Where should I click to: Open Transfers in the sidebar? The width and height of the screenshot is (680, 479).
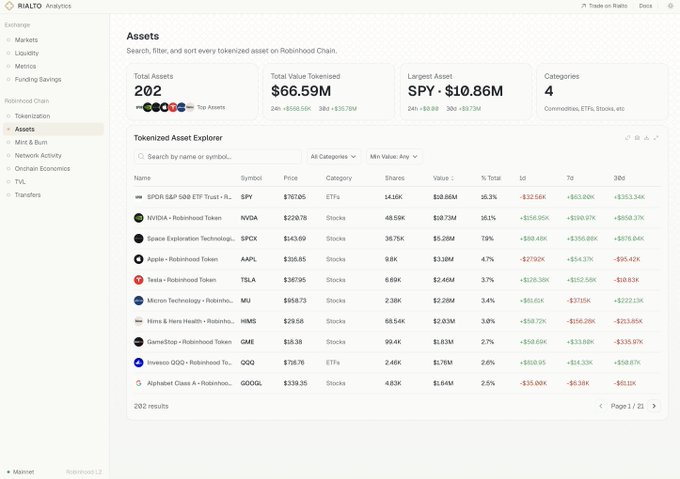(x=28, y=195)
